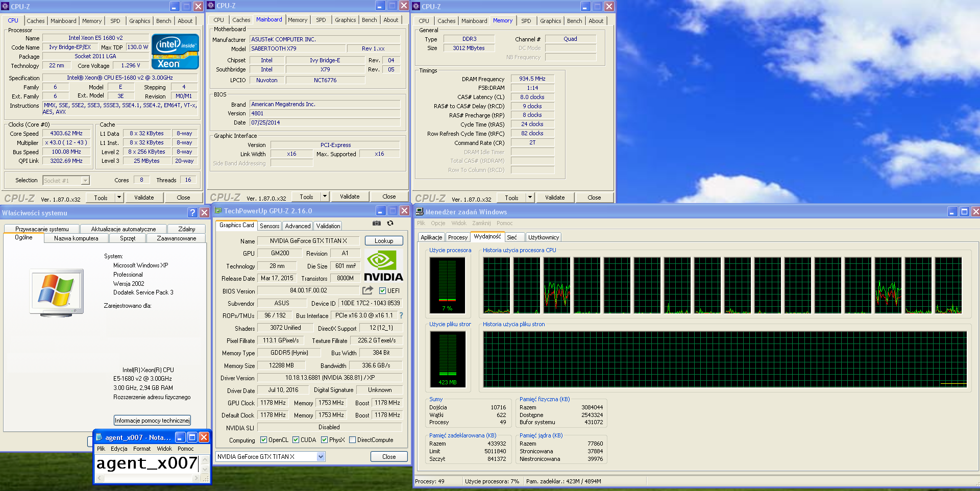Switch to Procesy tab in Task Manager
The height and width of the screenshot is (491, 980).
(x=458, y=237)
